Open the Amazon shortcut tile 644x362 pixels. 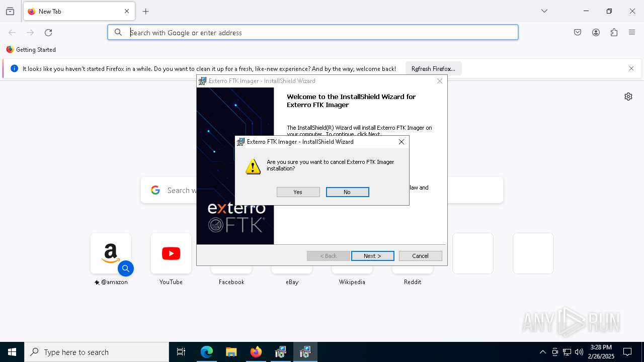pos(111,253)
